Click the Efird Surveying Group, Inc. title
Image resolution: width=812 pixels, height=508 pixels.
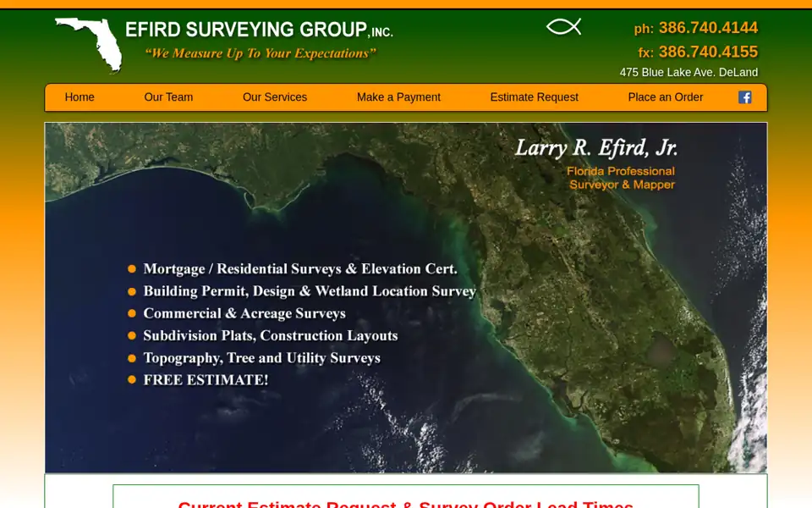259,30
